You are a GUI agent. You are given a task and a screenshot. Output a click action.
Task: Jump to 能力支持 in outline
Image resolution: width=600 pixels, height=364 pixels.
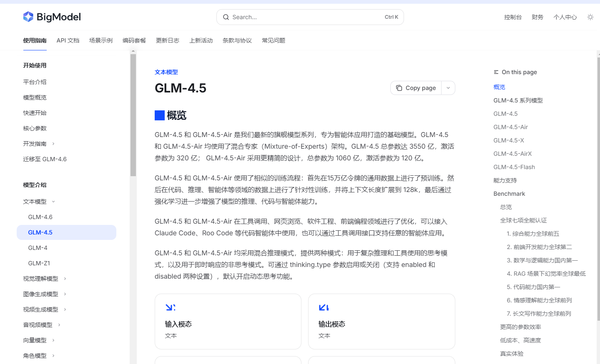click(505, 180)
